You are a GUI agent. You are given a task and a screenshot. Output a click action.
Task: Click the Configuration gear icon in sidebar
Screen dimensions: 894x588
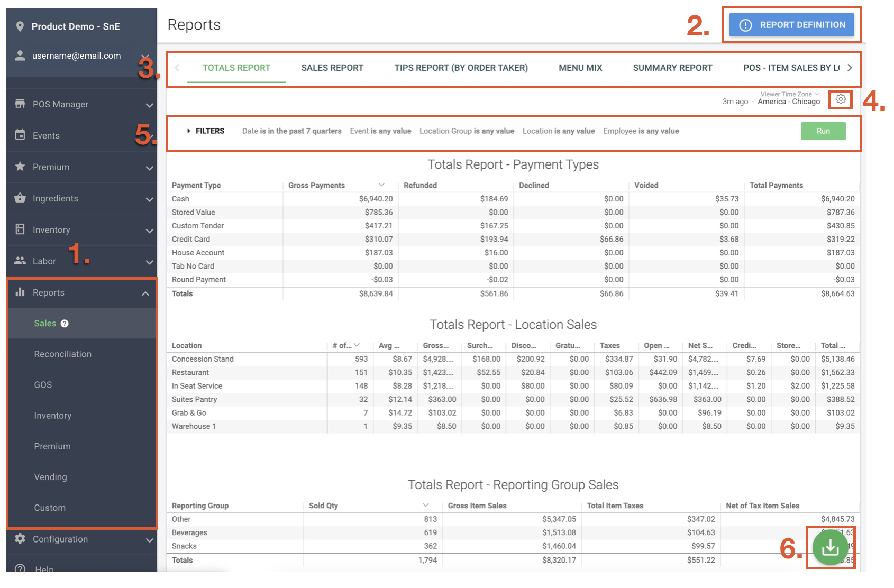20,538
